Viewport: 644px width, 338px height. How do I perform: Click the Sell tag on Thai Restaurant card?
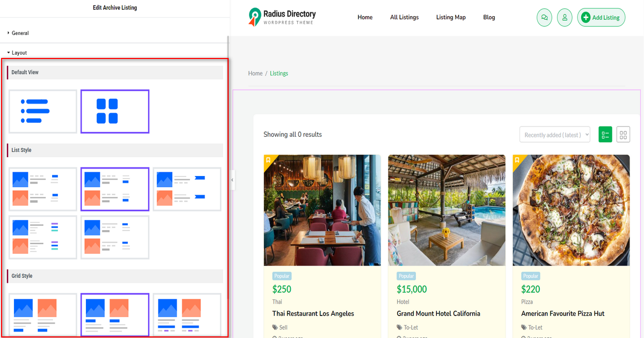click(280, 327)
